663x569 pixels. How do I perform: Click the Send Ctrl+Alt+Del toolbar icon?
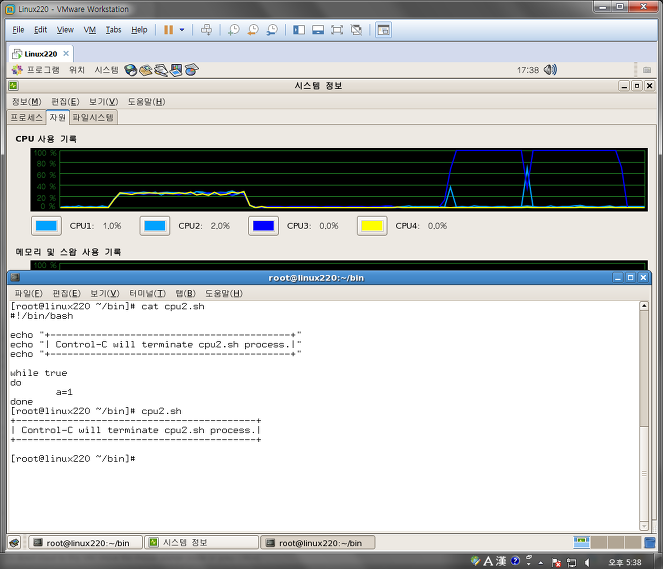tap(206, 30)
